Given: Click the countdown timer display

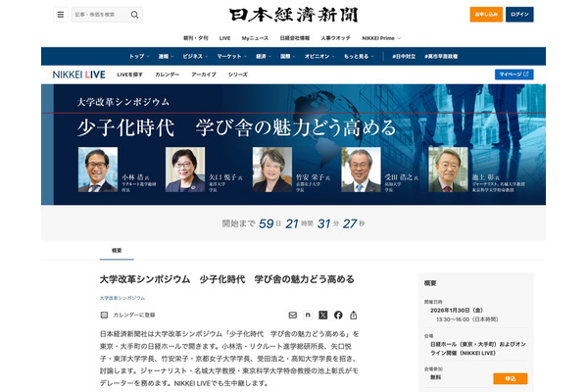Looking at the screenshot, I should [x=293, y=223].
